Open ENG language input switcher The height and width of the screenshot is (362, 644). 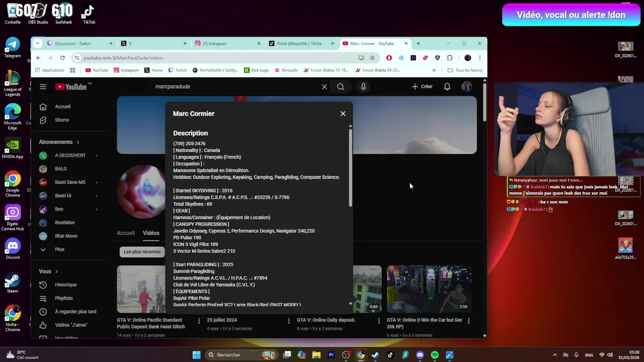coord(589,355)
